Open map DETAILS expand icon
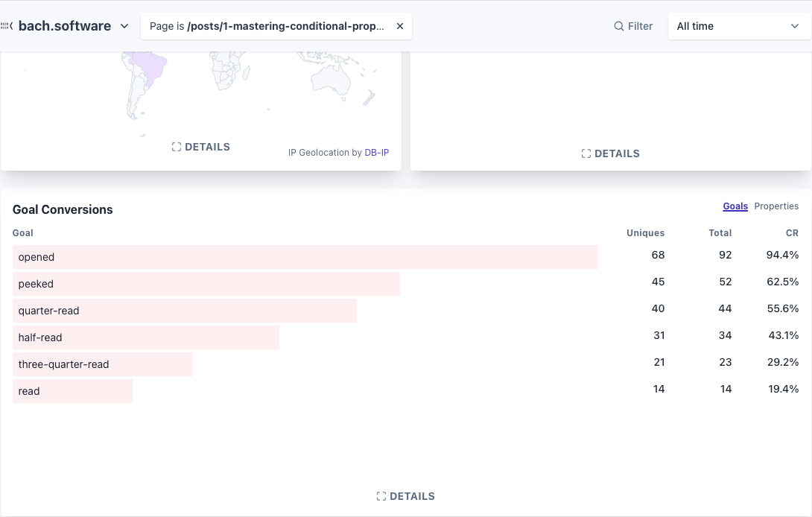 coord(177,147)
